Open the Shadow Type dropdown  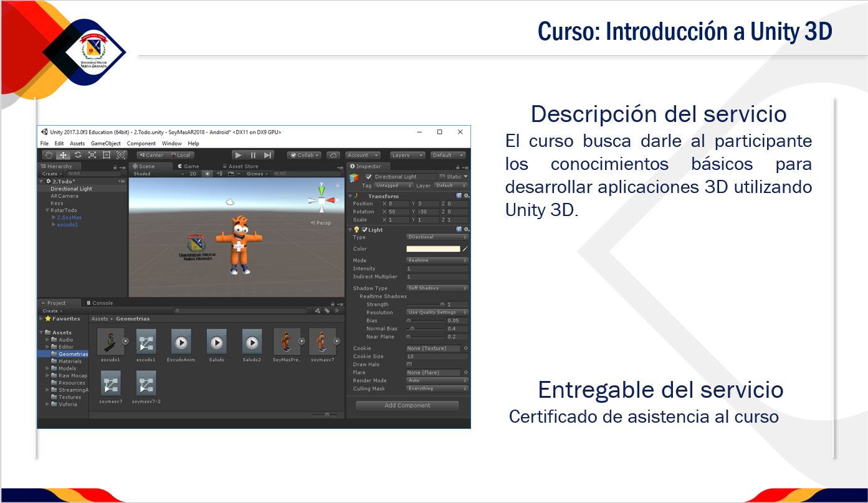click(x=437, y=288)
